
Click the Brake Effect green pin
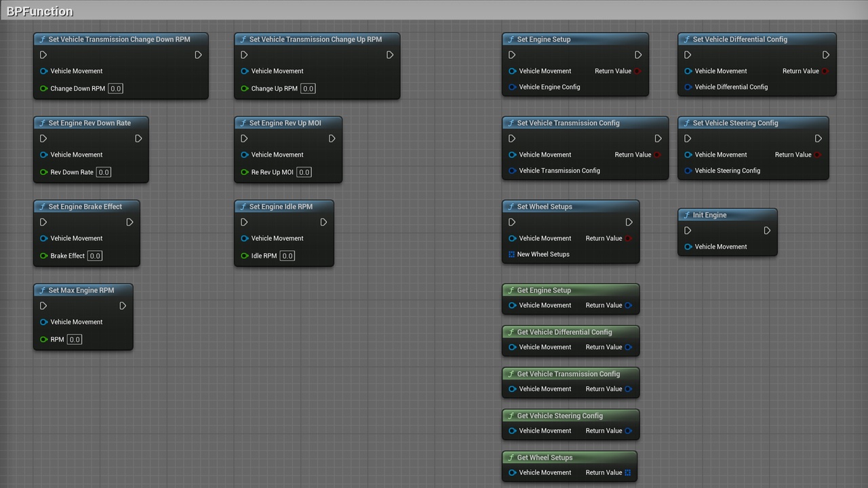[x=43, y=256]
